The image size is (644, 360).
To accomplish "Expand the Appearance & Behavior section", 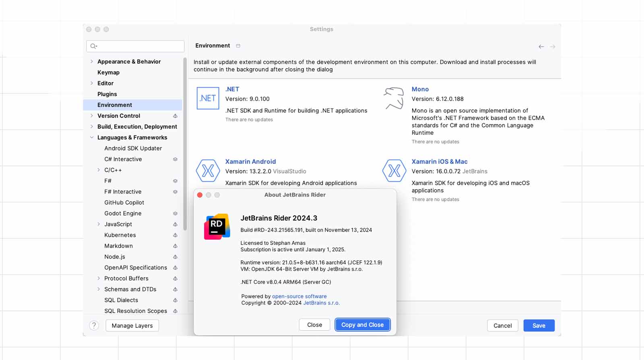I will pos(92,62).
